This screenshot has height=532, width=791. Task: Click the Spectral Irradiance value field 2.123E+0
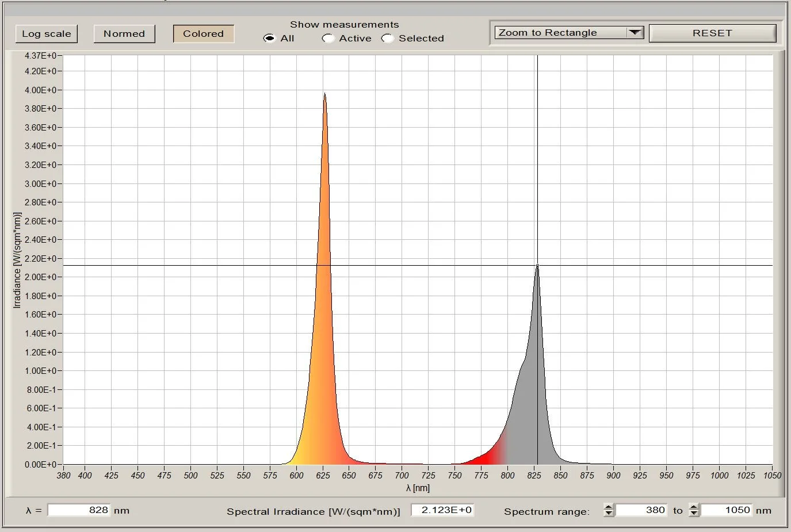pyautogui.click(x=443, y=510)
